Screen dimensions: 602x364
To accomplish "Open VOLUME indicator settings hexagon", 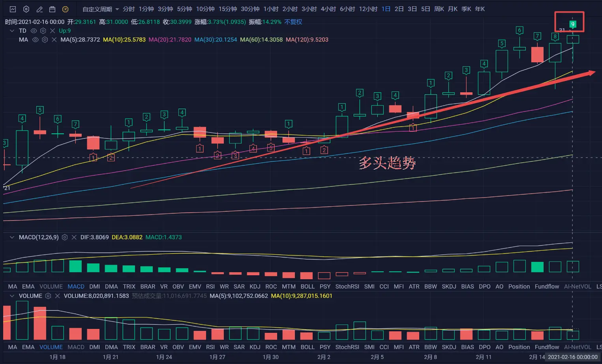I will click(x=48, y=296).
